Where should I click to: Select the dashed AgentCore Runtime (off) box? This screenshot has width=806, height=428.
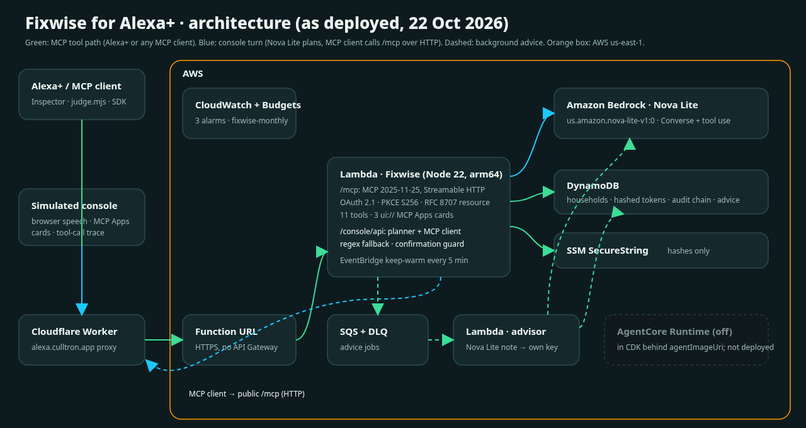(x=686, y=340)
